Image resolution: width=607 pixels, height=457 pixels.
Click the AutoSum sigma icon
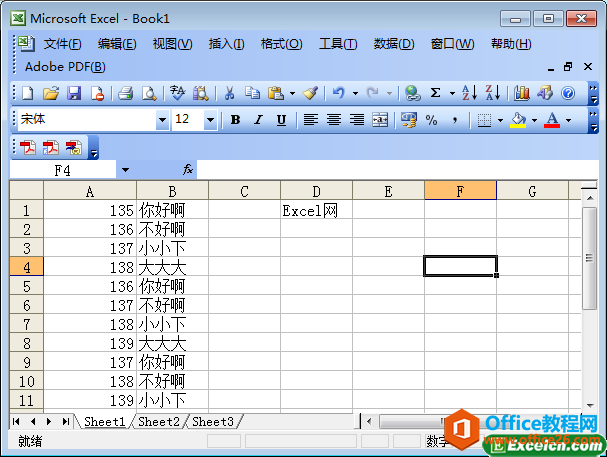(x=436, y=93)
